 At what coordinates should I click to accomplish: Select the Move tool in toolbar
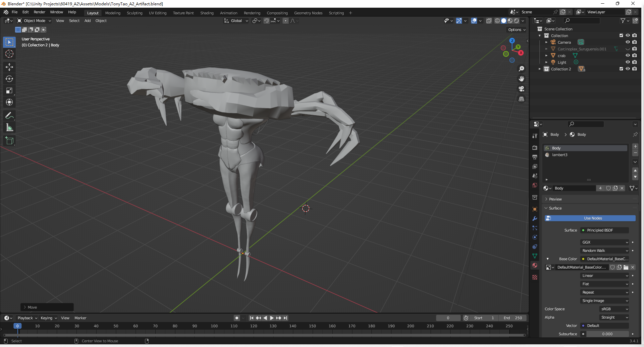(9, 67)
